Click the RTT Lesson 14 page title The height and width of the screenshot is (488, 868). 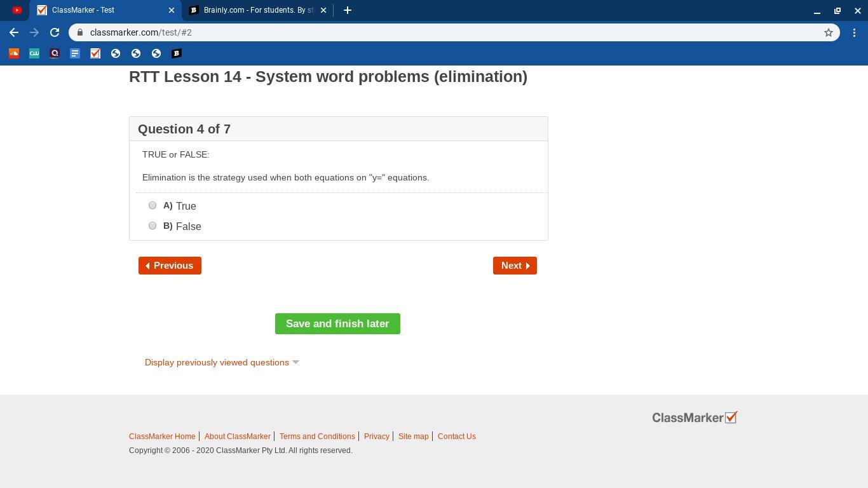pyautogui.click(x=328, y=77)
